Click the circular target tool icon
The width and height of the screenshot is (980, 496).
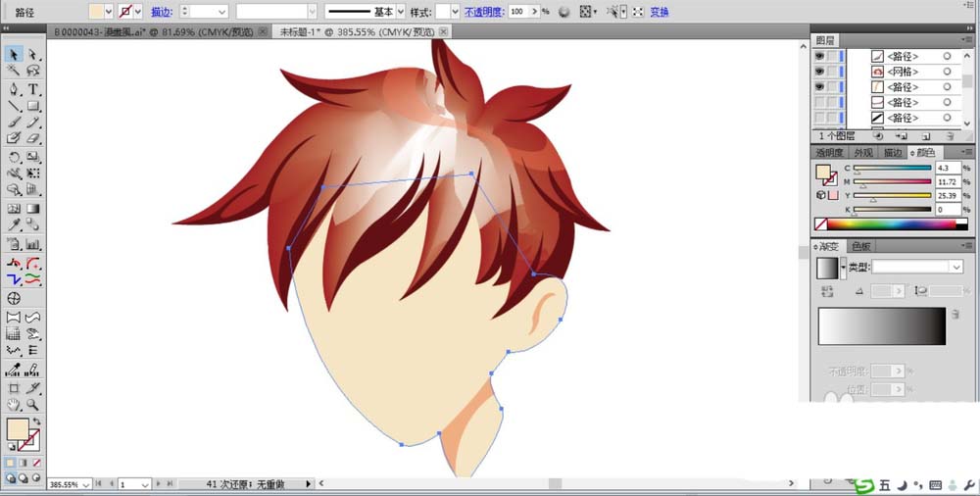(14, 298)
